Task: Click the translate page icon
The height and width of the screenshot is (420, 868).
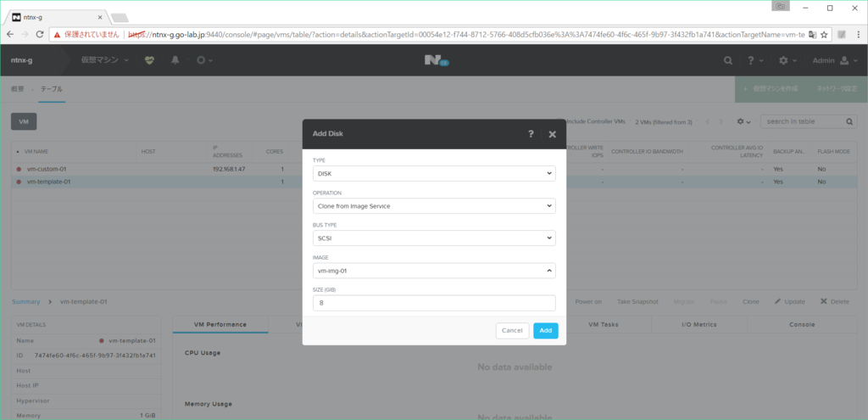Action: click(x=812, y=34)
